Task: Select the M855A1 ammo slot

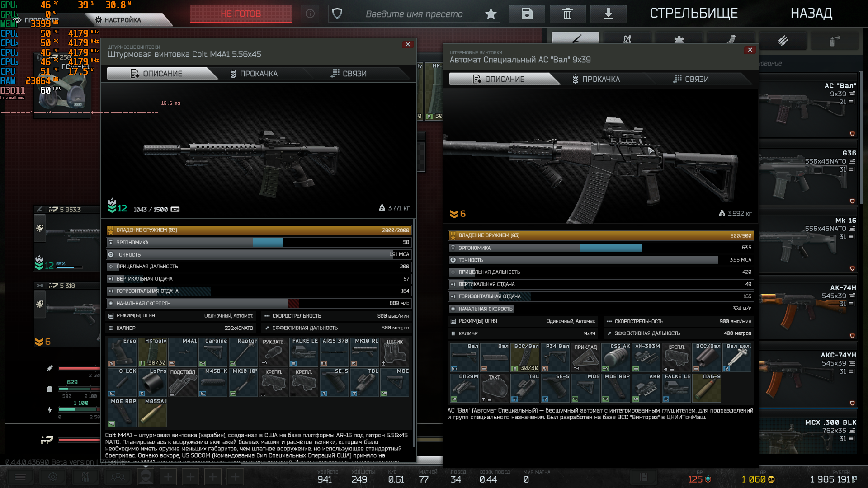Action: pos(152,413)
